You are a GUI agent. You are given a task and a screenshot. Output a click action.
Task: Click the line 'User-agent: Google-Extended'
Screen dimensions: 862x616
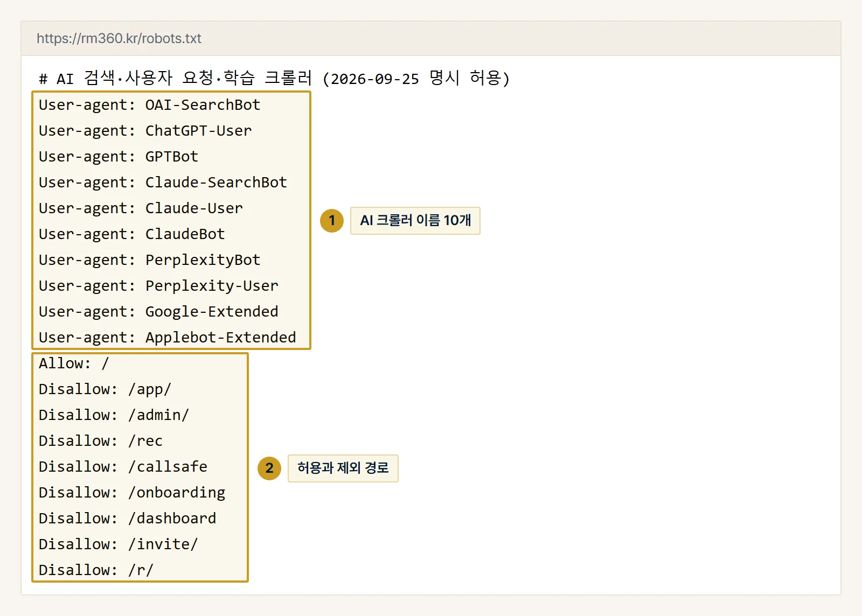pos(158,312)
